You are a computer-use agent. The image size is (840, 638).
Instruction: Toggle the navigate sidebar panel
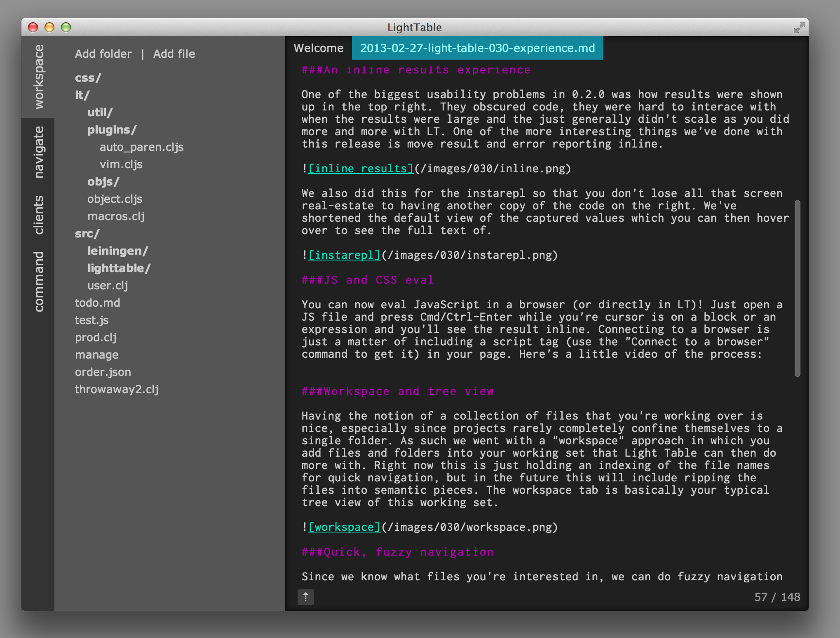[x=38, y=152]
